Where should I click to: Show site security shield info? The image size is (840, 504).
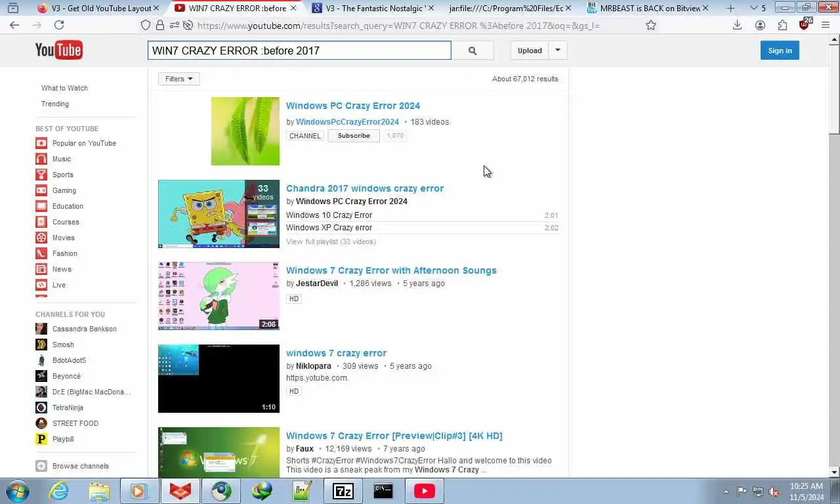pos(146,25)
